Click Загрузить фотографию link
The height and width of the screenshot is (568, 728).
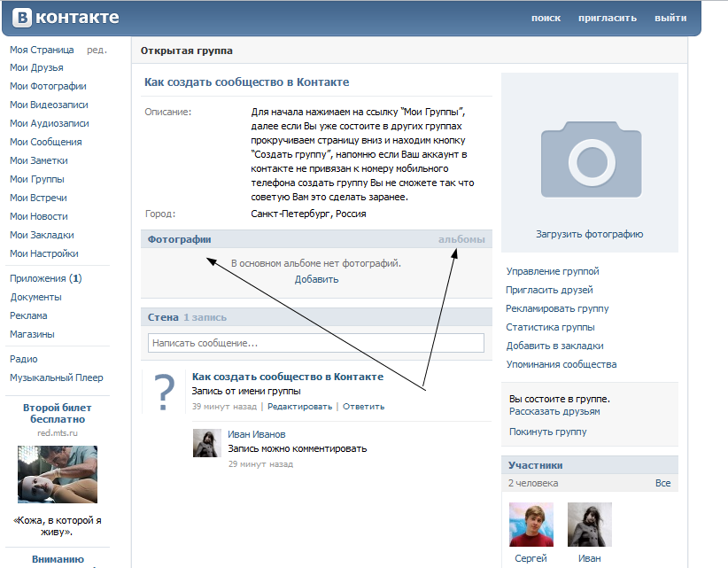point(590,234)
